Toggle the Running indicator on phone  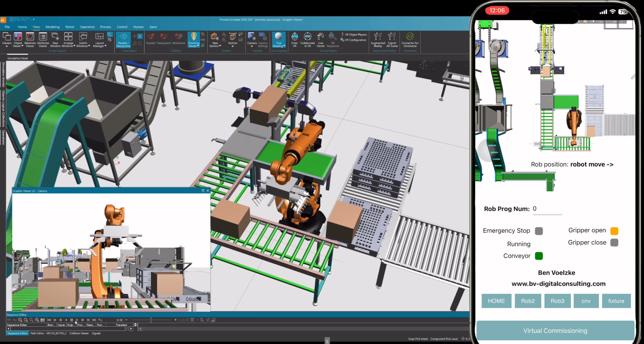click(x=539, y=244)
